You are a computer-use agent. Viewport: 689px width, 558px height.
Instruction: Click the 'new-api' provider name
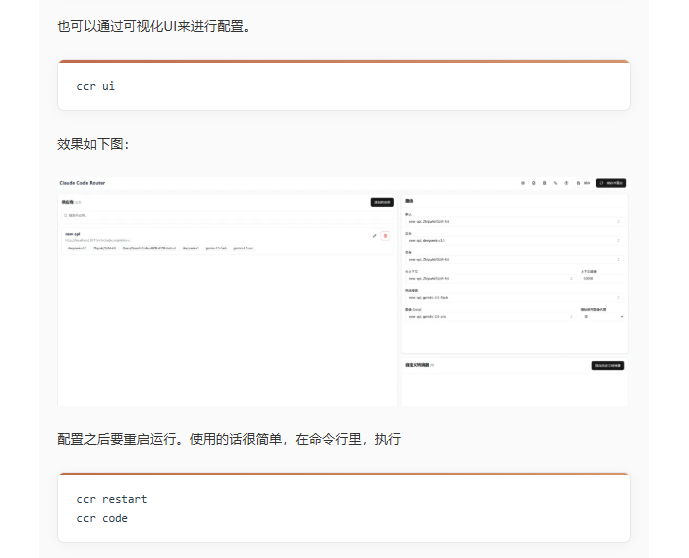pyautogui.click(x=73, y=234)
